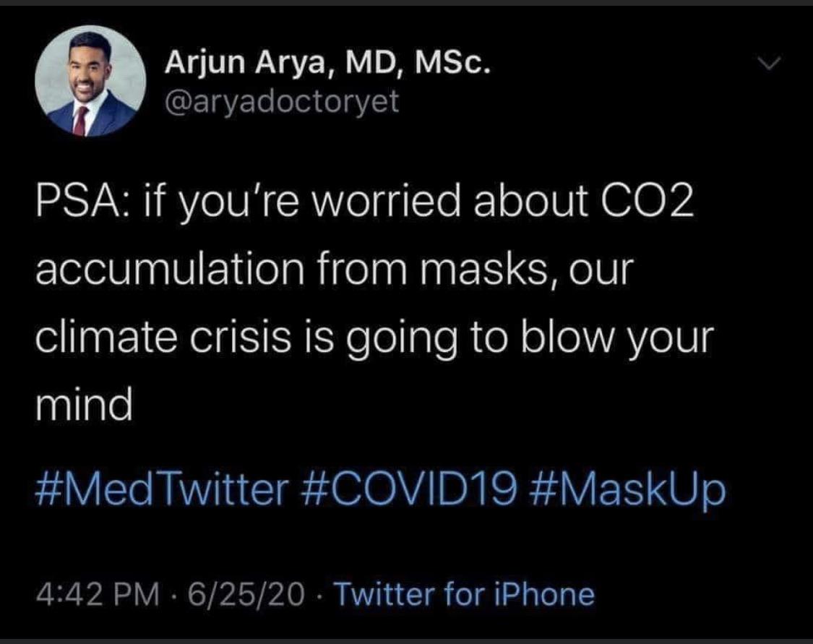Click the author's profile picture
The height and width of the screenshot is (644, 813).
[90, 82]
